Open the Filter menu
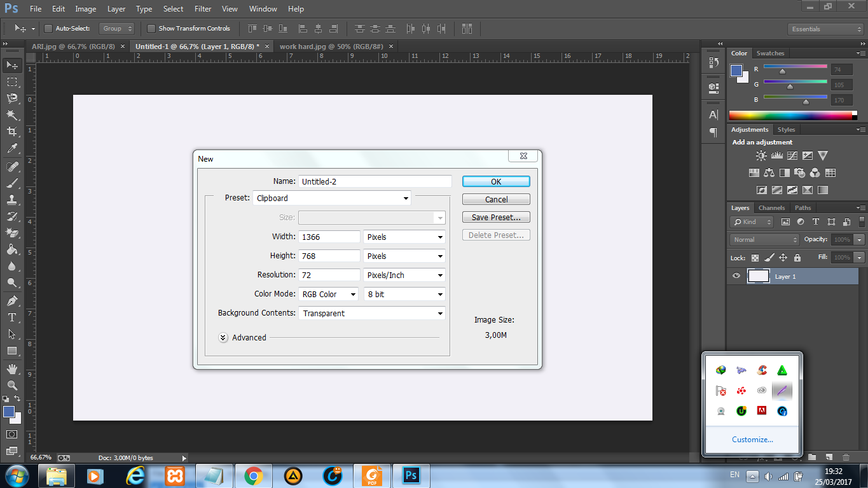This screenshot has height=488, width=868. coord(203,9)
